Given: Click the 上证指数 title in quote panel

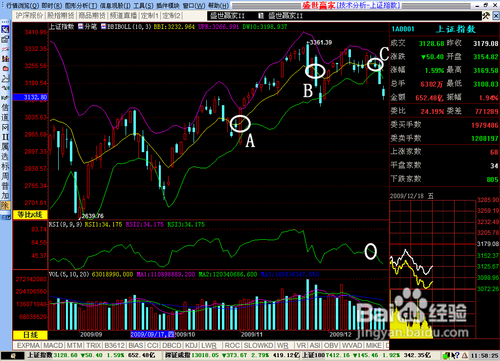Looking at the screenshot, I should click(x=455, y=29).
